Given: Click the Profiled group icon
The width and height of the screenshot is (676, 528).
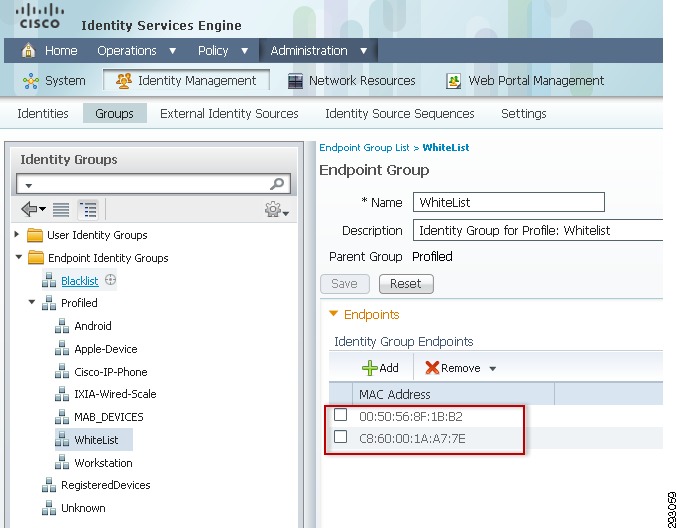Looking at the screenshot, I should tap(49, 303).
